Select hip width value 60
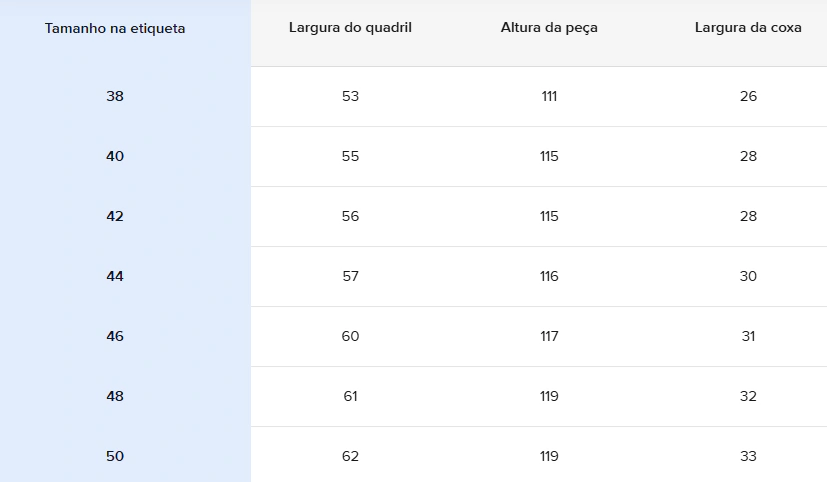This screenshot has width=827, height=482. click(x=350, y=336)
